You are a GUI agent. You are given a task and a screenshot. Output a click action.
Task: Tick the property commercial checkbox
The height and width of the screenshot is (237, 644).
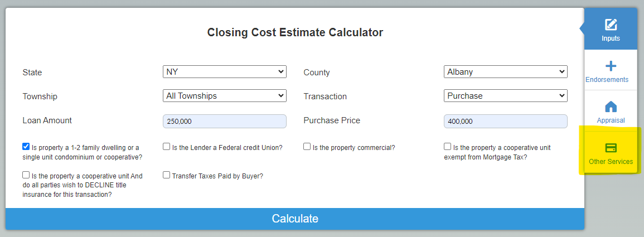point(307,147)
